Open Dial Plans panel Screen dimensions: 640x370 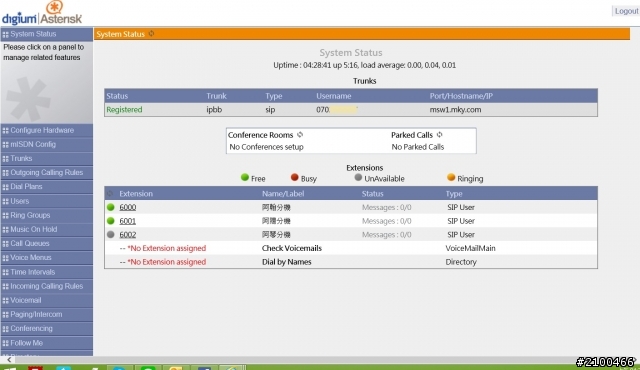tap(47, 186)
